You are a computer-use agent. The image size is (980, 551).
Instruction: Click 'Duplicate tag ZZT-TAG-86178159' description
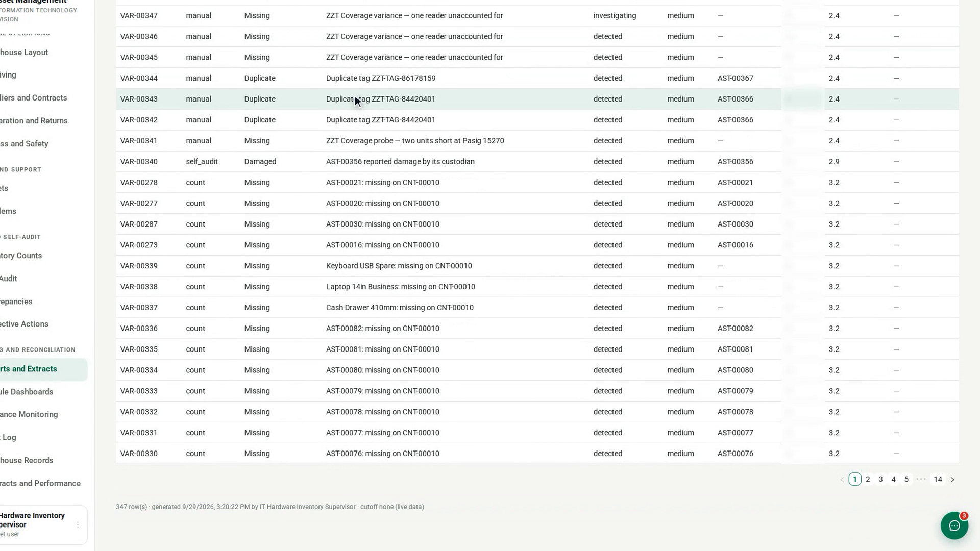point(381,79)
